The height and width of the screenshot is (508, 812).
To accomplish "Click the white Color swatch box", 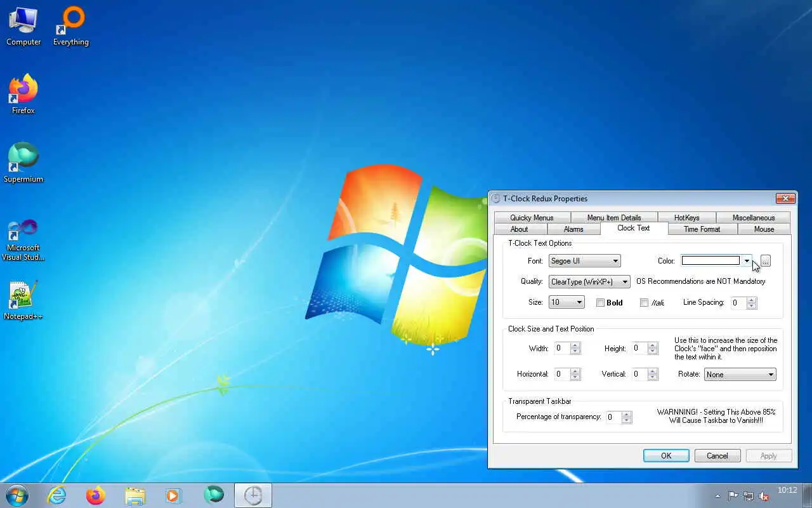I will [710, 260].
